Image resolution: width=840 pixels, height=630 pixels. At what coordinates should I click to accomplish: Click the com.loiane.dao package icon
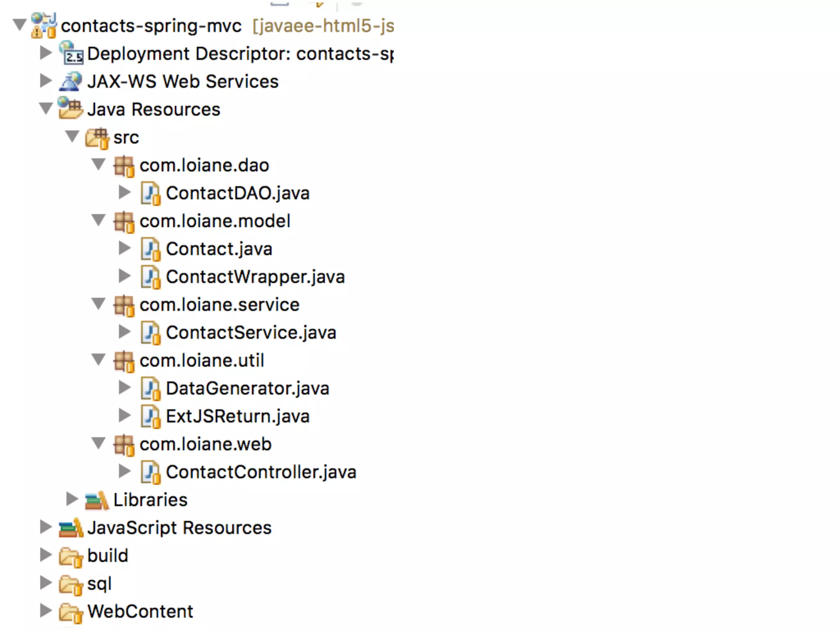(123, 166)
